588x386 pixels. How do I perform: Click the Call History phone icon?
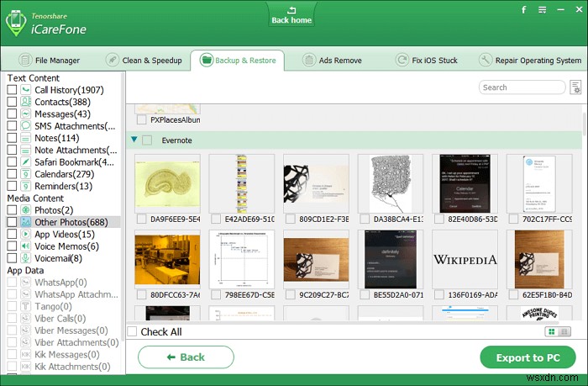[x=25, y=90]
